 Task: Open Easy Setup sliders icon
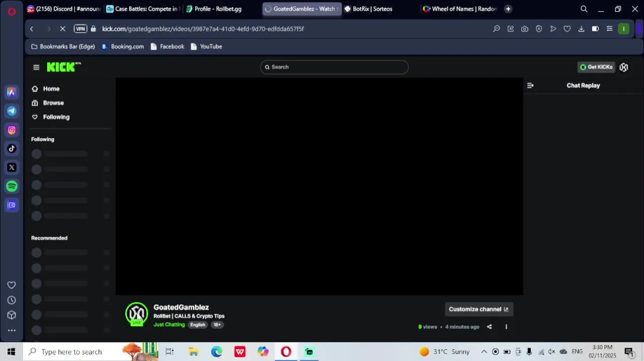tap(609, 29)
